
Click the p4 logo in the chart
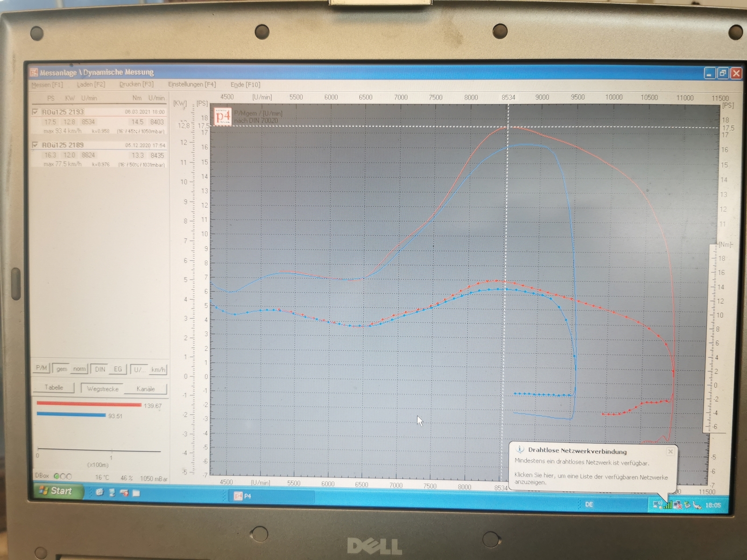(x=223, y=116)
